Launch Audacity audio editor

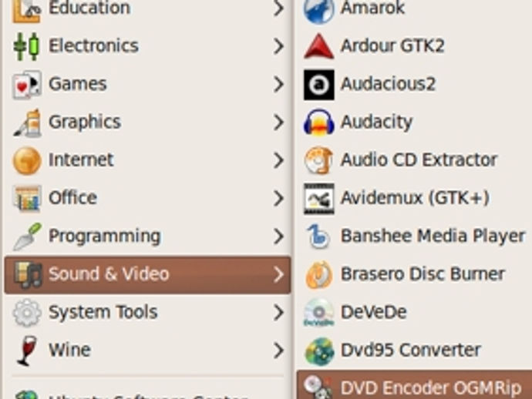point(414,122)
